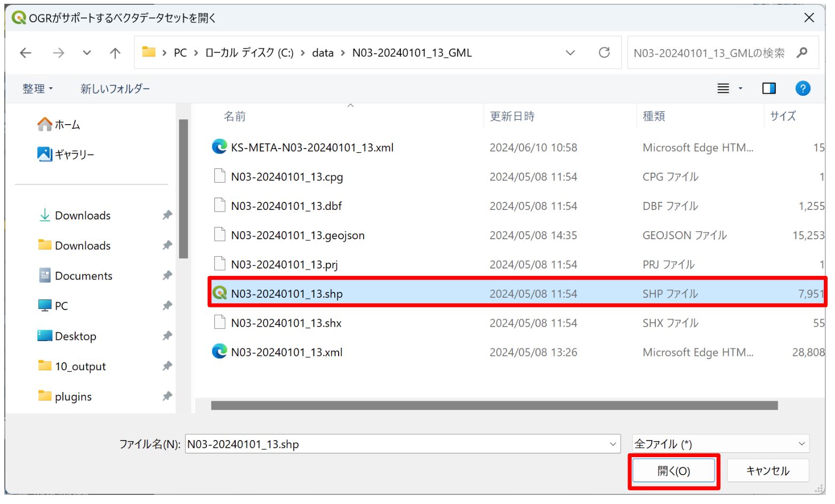This screenshot has height=504, width=835.
Task: Select the N03-20240101_13.shx file
Action: tap(517, 323)
